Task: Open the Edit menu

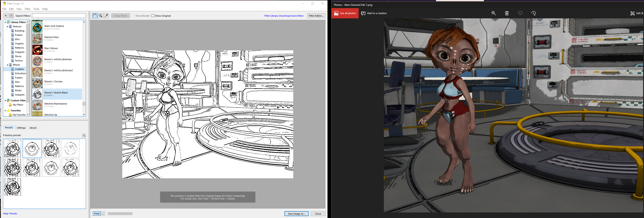Action: tap(11, 9)
